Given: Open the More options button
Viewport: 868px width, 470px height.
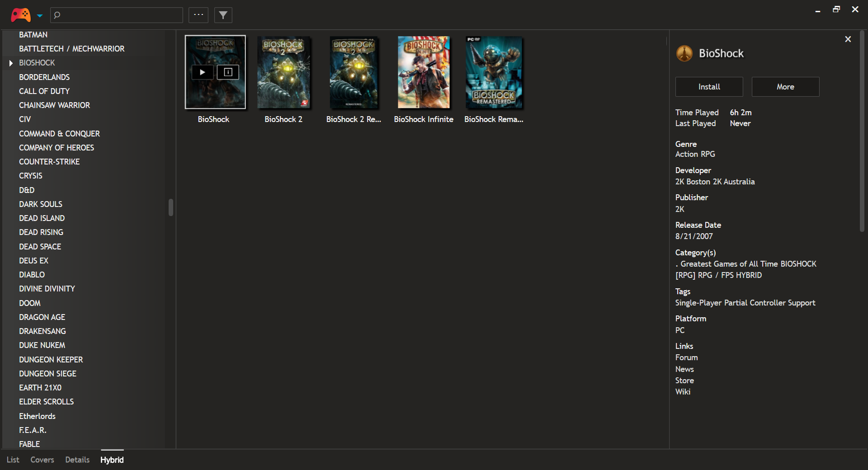Looking at the screenshot, I should click(x=785, y=87).
